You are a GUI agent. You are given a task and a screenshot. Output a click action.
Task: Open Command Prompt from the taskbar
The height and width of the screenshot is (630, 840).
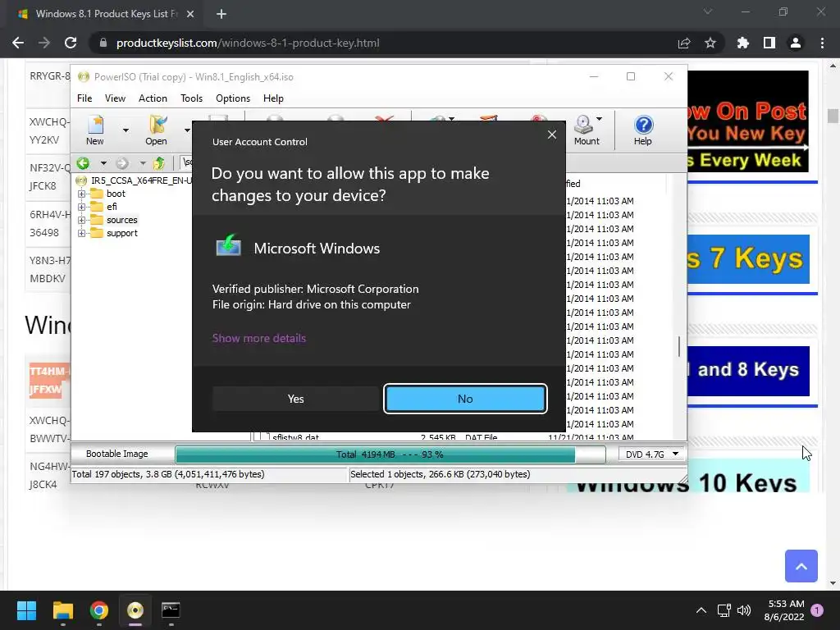point(171,610)
